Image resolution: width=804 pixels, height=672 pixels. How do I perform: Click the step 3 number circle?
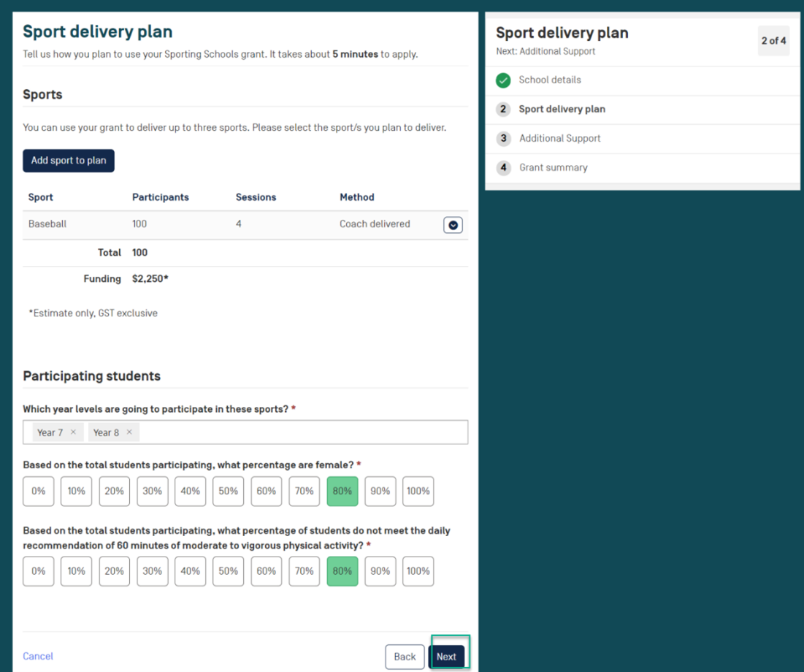point(503,139)
